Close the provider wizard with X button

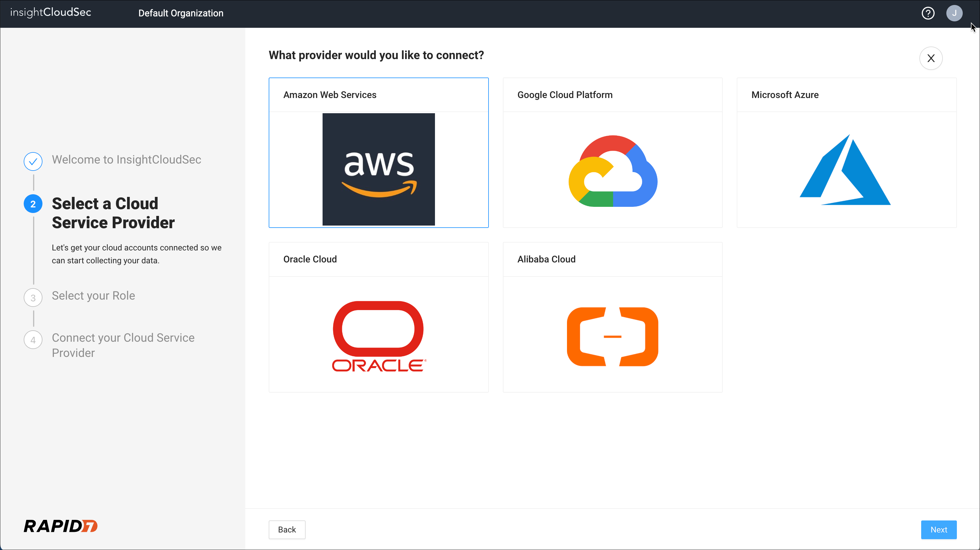(x=931, y=58)
